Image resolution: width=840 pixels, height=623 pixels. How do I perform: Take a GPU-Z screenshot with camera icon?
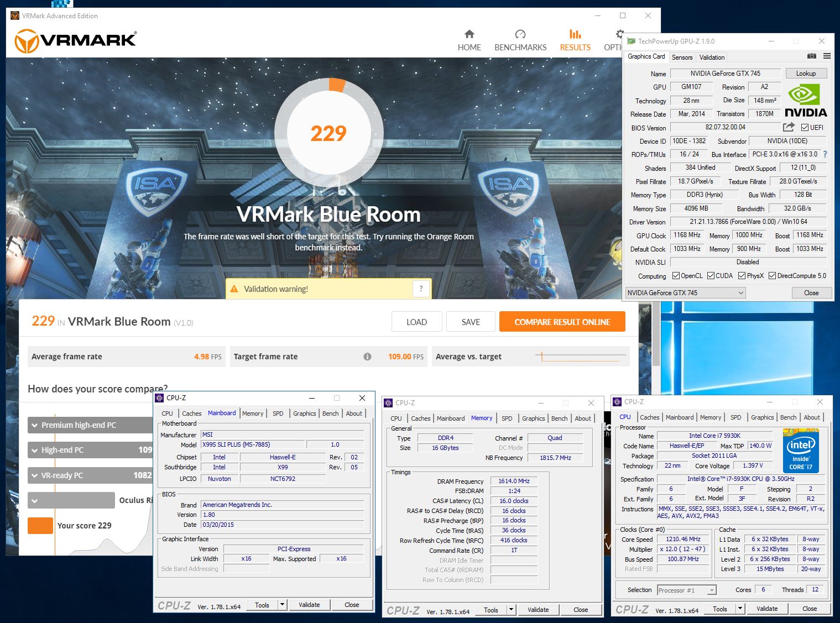click(811, 56)
